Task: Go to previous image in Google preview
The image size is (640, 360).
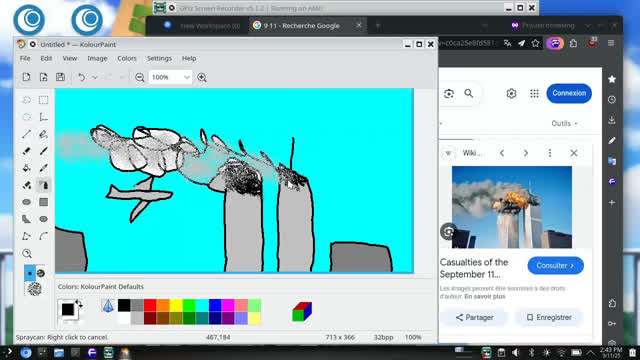Action: [x=502, y=153]
